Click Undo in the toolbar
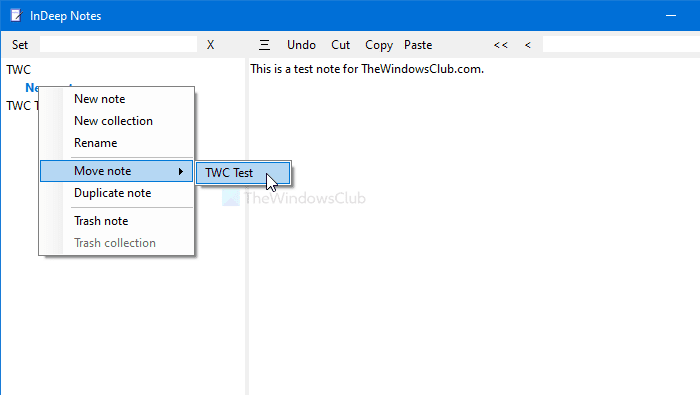Image resolution: width=700 pixels, height=395 pixels. tap(301, 45)
